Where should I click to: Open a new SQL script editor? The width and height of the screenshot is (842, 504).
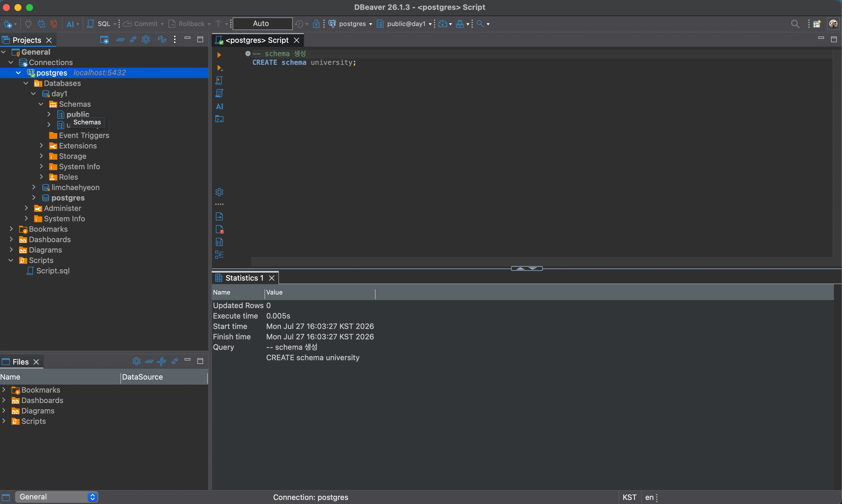[x=99, y=24]
